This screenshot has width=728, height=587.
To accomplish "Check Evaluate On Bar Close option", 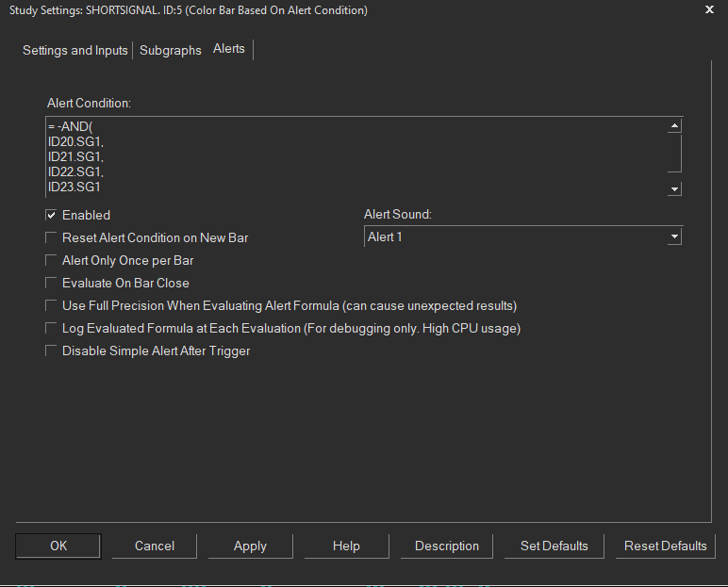I will pyautogui.click(x=52, y=283).
